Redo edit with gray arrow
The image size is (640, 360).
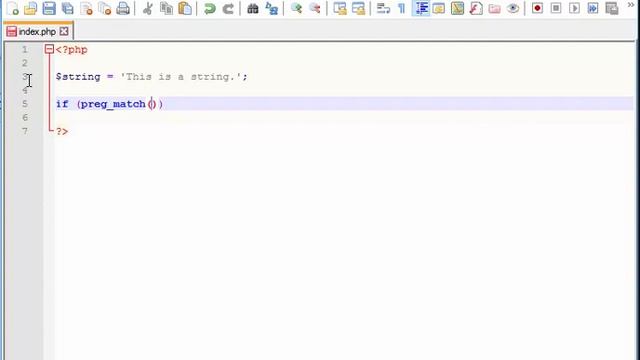(228, 8)
